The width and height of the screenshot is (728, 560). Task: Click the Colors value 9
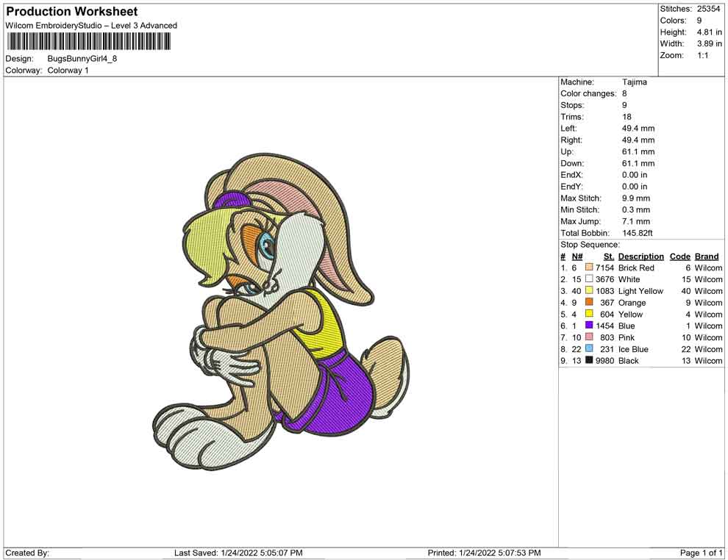tap(699, 21)
